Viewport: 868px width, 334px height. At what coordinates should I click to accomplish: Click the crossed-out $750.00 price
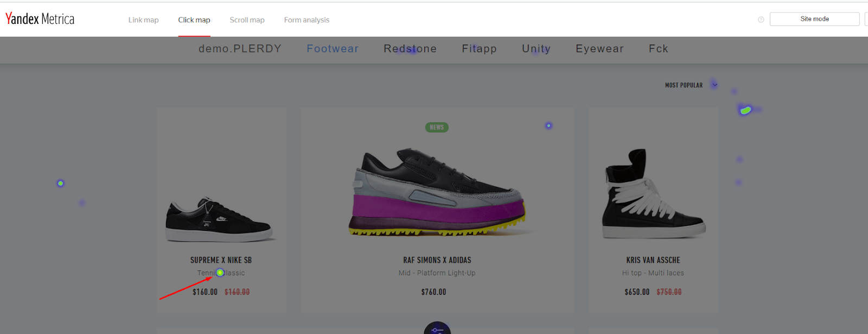669,292
